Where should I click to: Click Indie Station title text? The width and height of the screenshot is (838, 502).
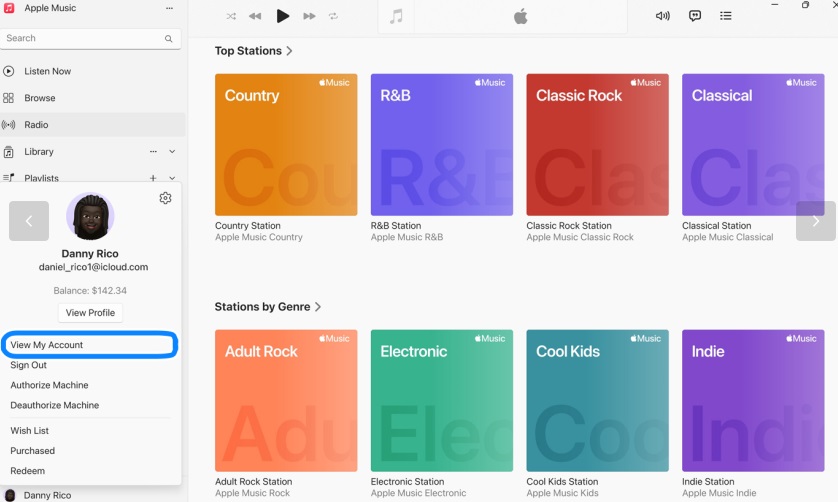point(708,482)
